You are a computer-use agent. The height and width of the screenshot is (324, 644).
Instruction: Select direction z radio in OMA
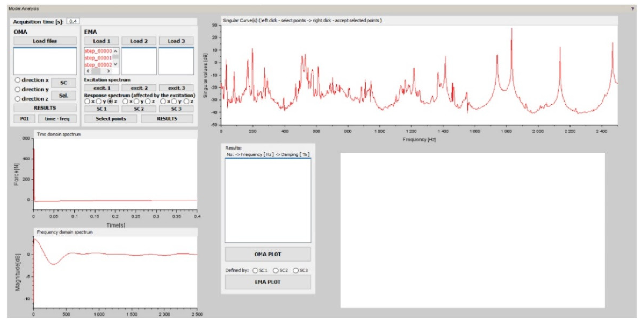(17, 99)
